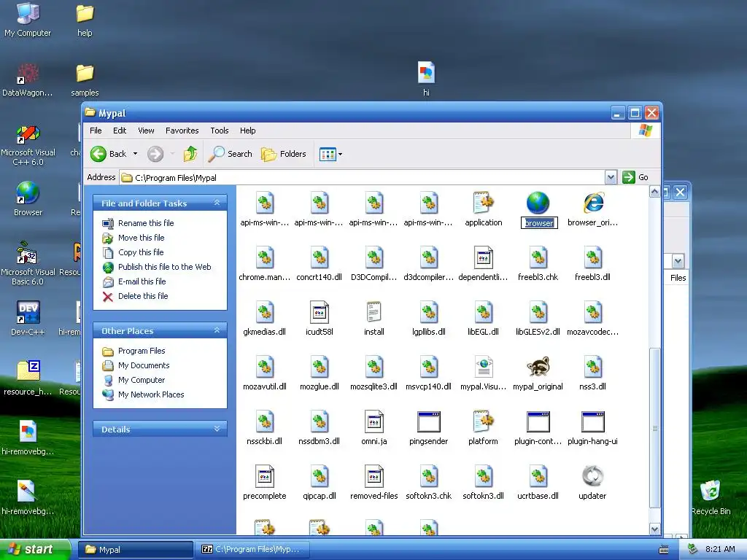Select the application settings file

(x=484, y=203)
